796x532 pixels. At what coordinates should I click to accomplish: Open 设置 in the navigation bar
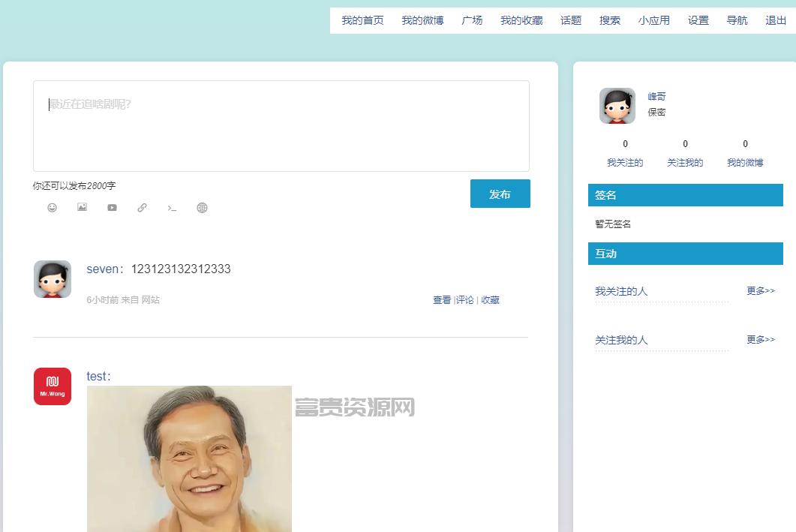[x=698, y=20]
